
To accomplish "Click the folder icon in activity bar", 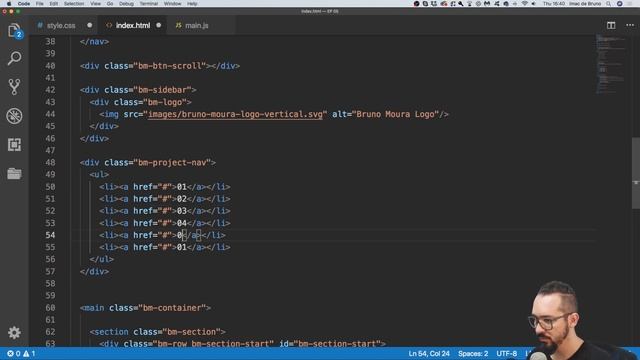I will point(14,173).
